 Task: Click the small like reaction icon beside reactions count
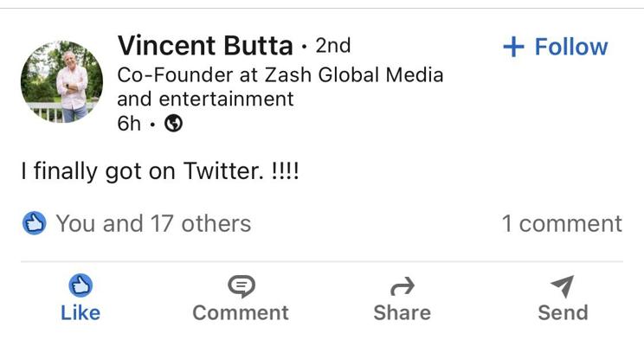pyautogui.click(x=34, y=224)
